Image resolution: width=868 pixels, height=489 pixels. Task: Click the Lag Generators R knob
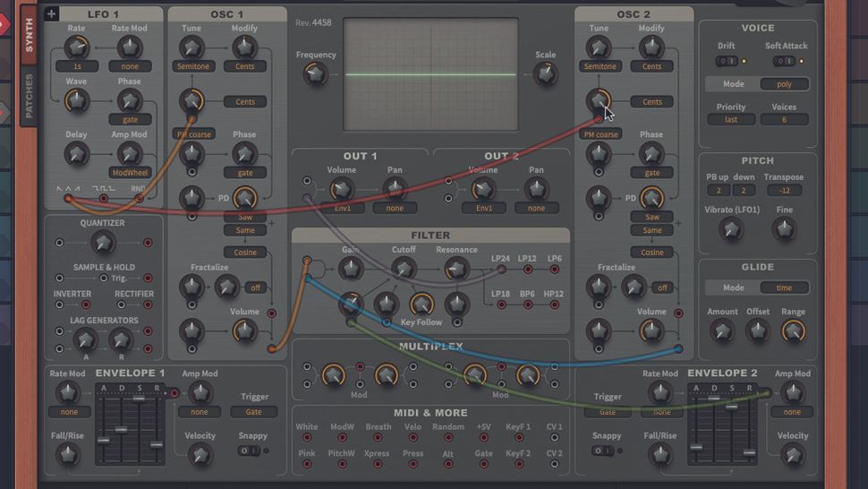(121, 340)
